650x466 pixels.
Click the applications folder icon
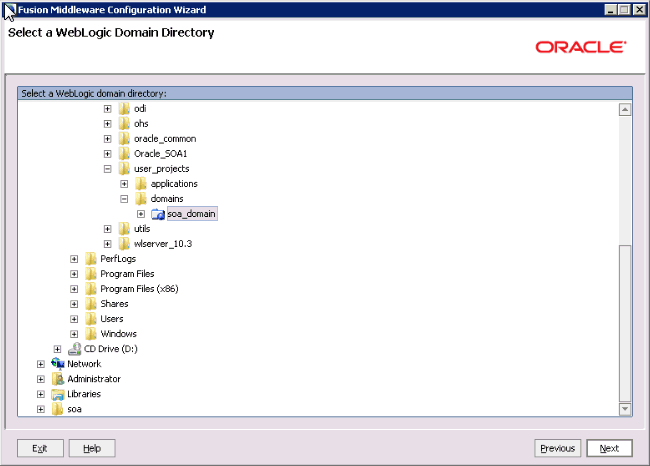(x=141, y=184)
